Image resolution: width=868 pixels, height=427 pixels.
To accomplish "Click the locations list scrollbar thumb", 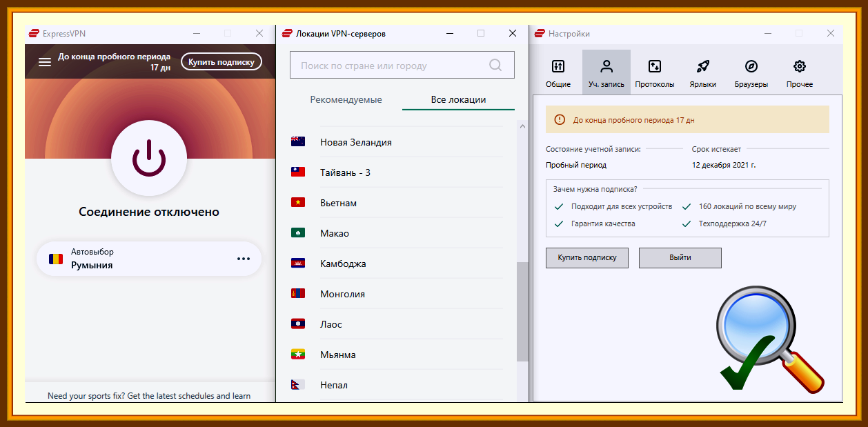I will point(522,312).
